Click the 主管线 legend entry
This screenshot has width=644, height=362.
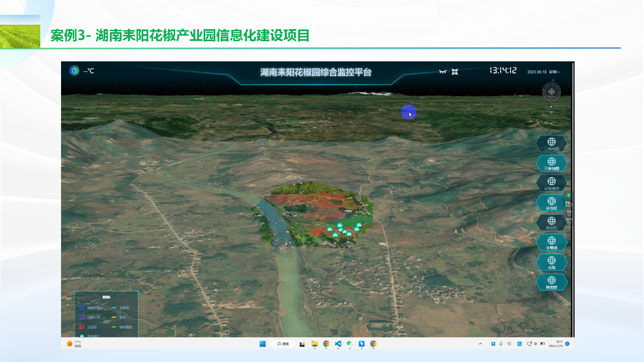coord(120,308)
